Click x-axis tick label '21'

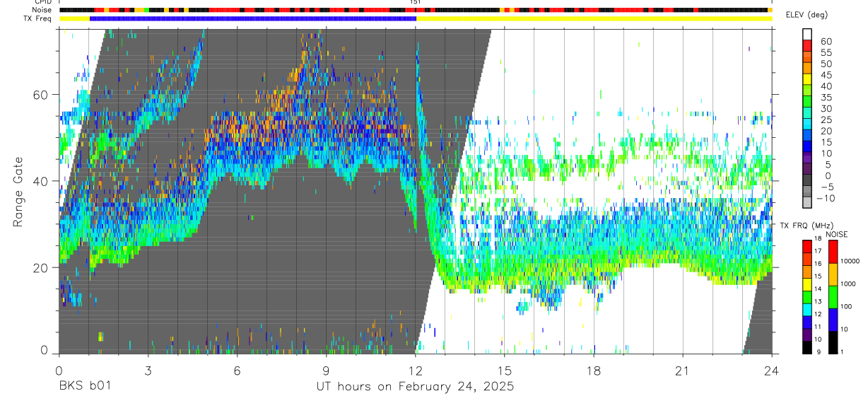683,370
